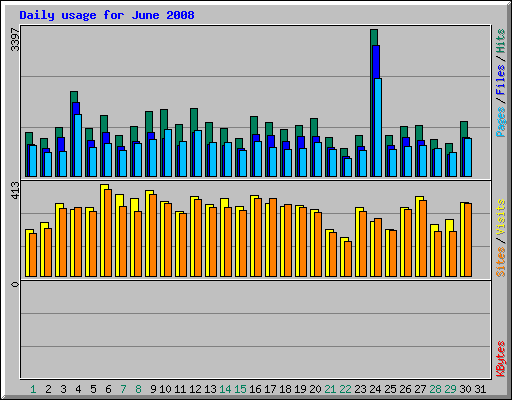512x400 pixels.
Task: Select day label 13 on the axis
Action: pyautogui.click(x=210, y=389)
